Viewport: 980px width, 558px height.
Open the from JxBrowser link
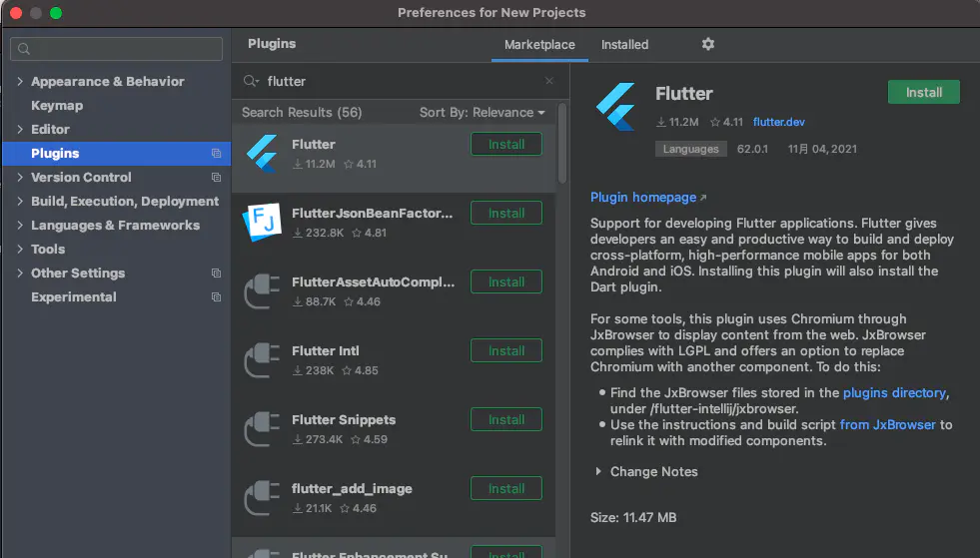tap(887, 425)
